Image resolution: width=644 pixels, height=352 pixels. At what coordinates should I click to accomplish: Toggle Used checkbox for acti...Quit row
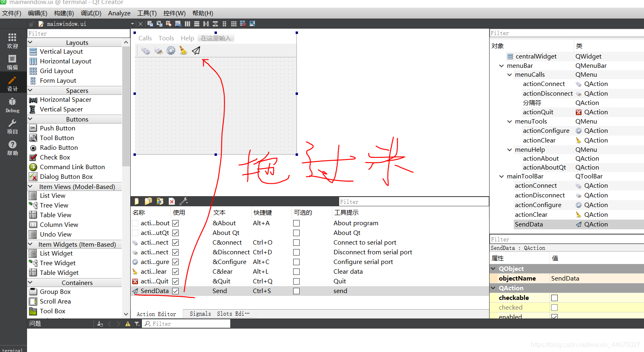pyautogui.click(x=175, y=281)
